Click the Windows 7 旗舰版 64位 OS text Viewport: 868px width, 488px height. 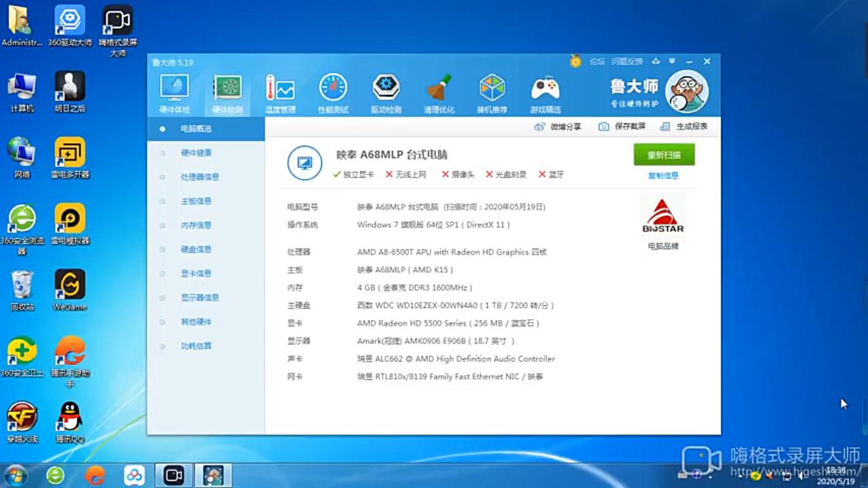coord(433,225)
